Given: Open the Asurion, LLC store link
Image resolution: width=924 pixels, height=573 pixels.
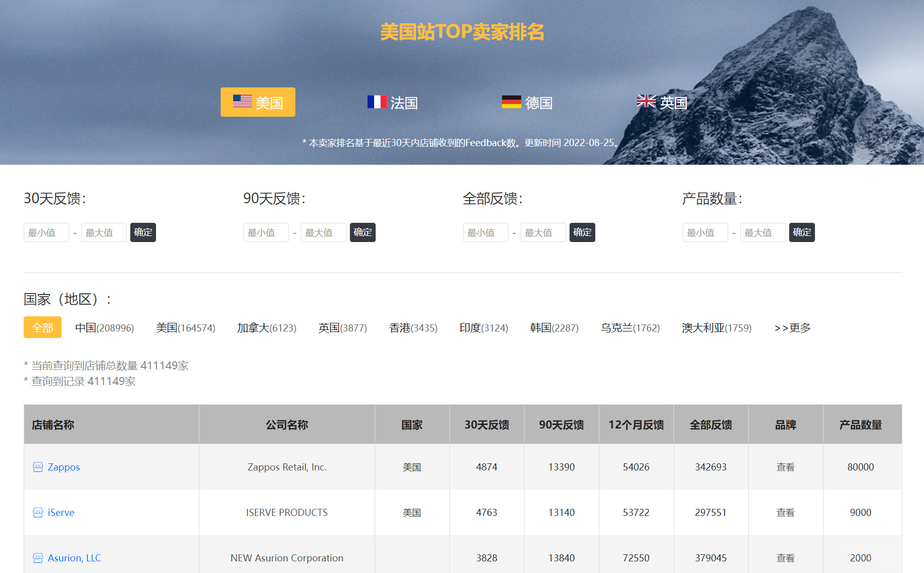Looking at the screenshot, I should point(74,558).
